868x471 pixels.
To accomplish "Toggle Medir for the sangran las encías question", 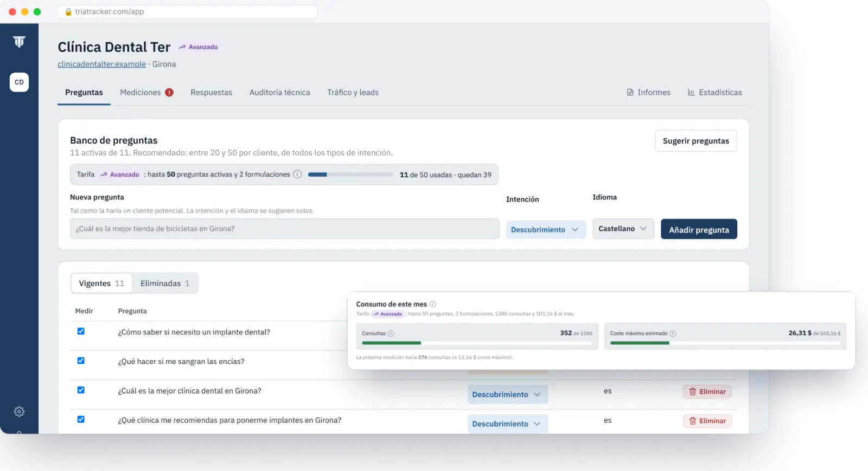I will pyautogui.click(x=81, y=360).
